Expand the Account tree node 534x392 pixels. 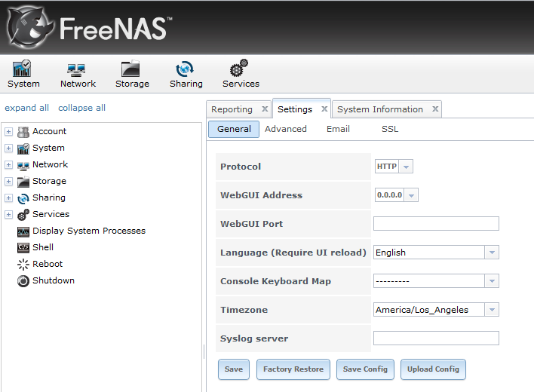[x=8, y=132]
